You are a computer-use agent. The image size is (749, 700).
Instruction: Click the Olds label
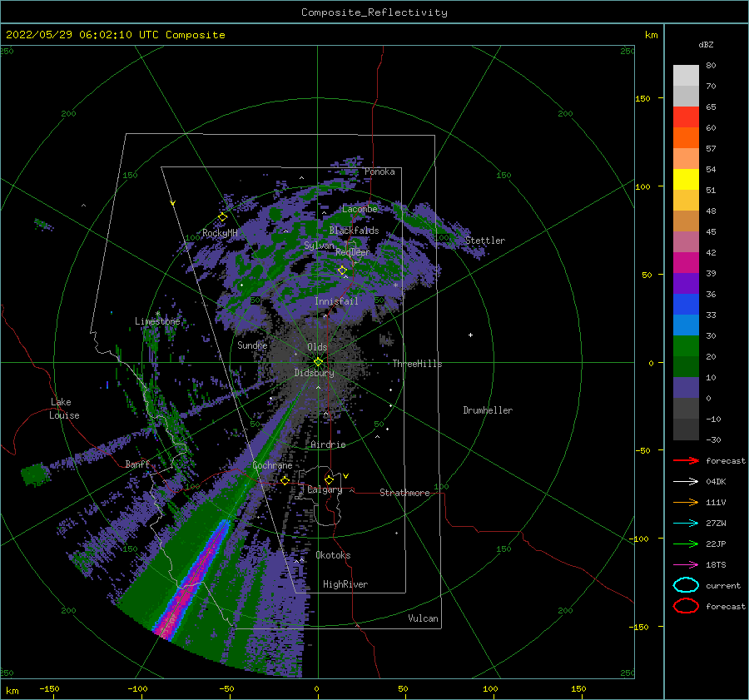[x=317, y=347]
